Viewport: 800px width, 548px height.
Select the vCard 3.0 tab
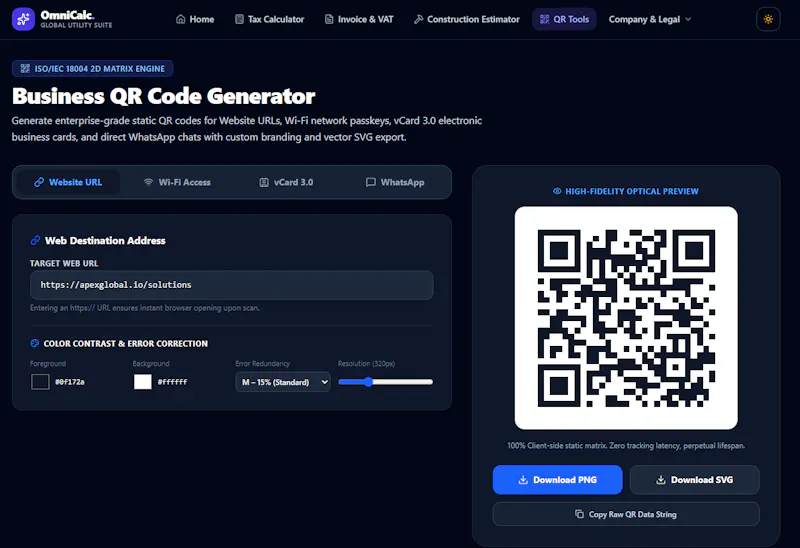point(286,182)
